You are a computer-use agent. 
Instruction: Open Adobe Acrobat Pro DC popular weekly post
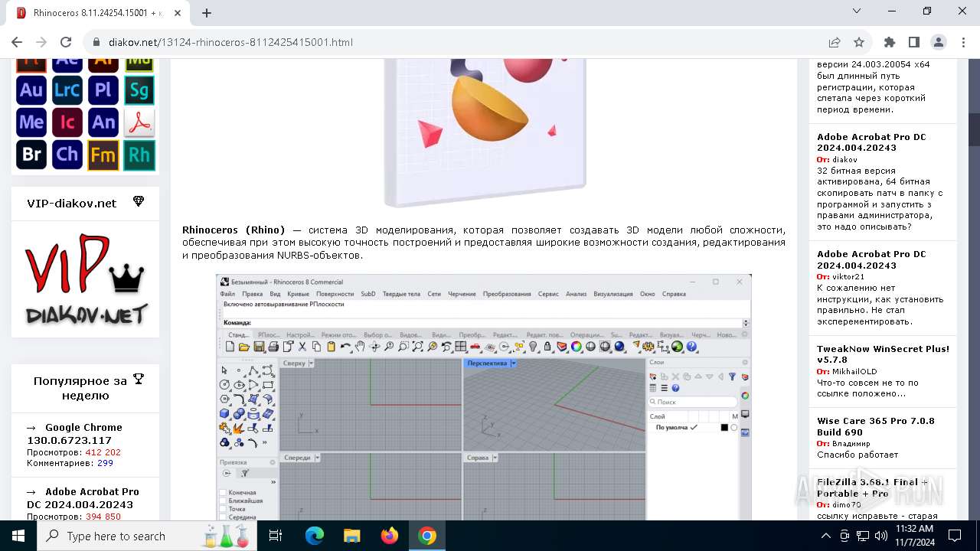coord(83,498)
